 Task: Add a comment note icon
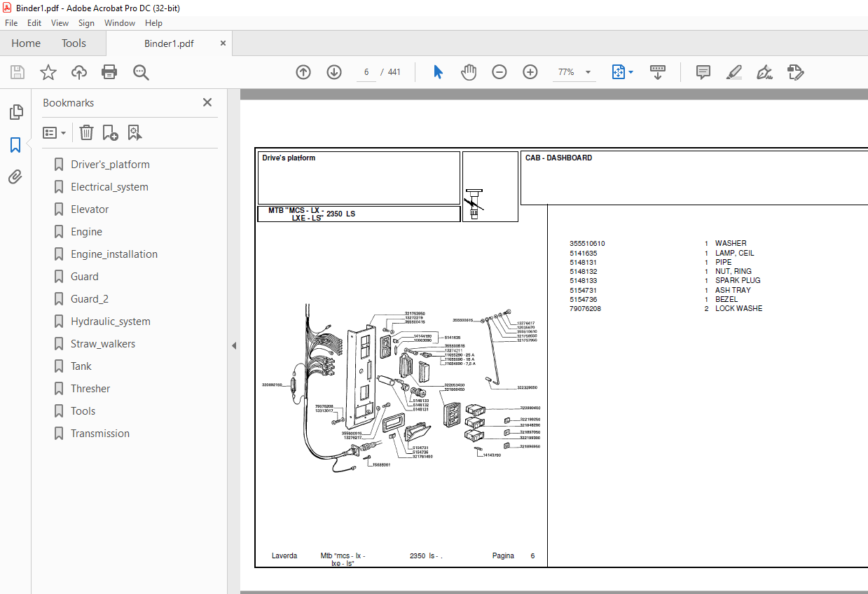click(703, 72)
